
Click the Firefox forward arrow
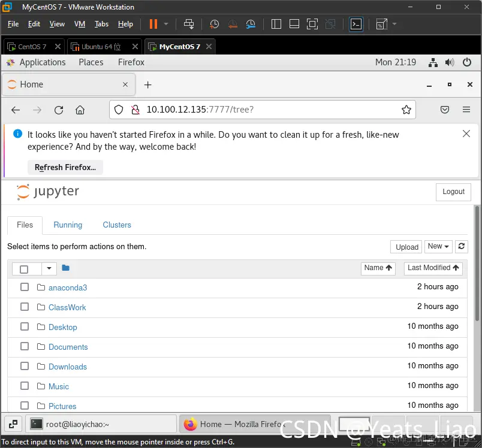point(37,110)
